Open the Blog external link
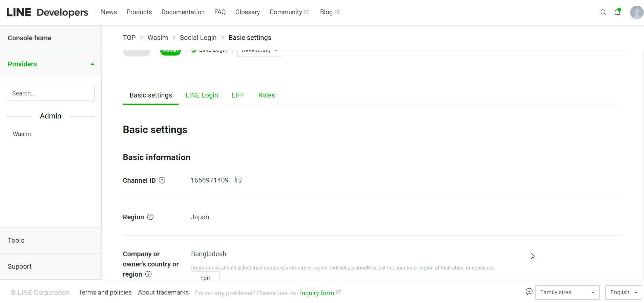The width and height of the screenshot is (644, 303). tap(330, 12)
